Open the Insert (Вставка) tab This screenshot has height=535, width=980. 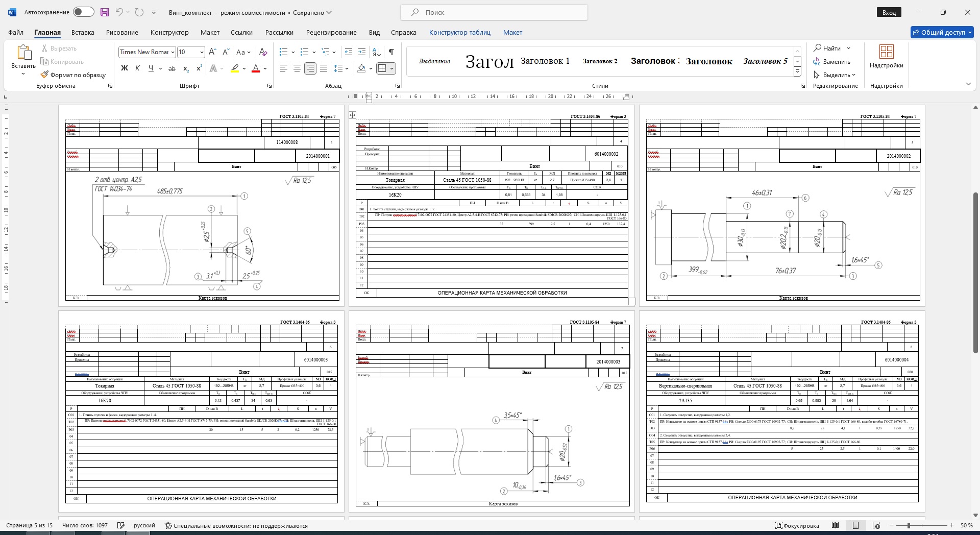(x=83, y=32)
